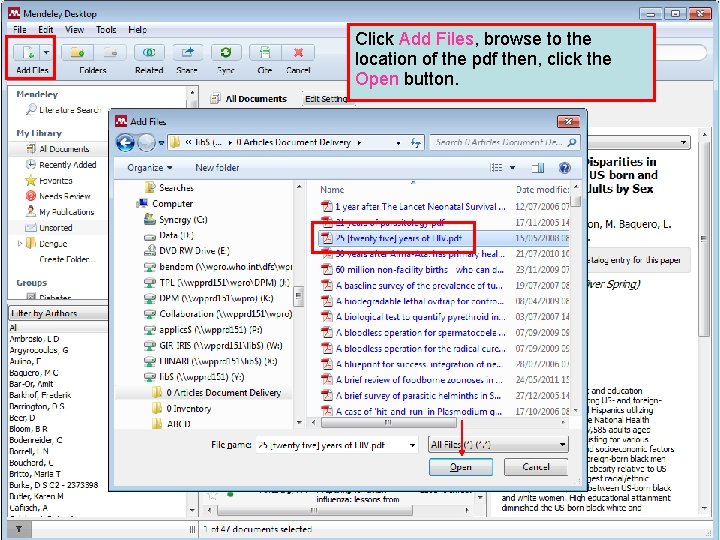Open the Edit menu
The width and height of the screenshot is (720, 540).
coord(46,30)
